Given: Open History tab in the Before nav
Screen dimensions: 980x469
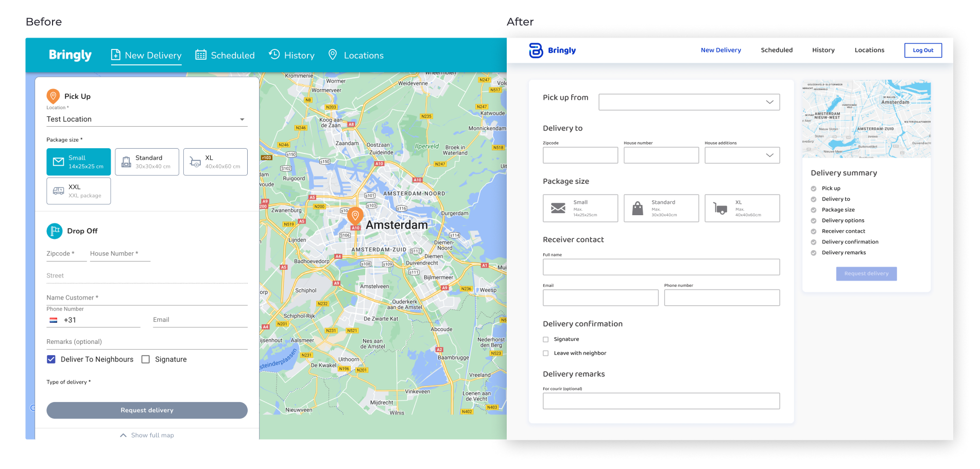Looking at the screenshot, I should (291, 55).
